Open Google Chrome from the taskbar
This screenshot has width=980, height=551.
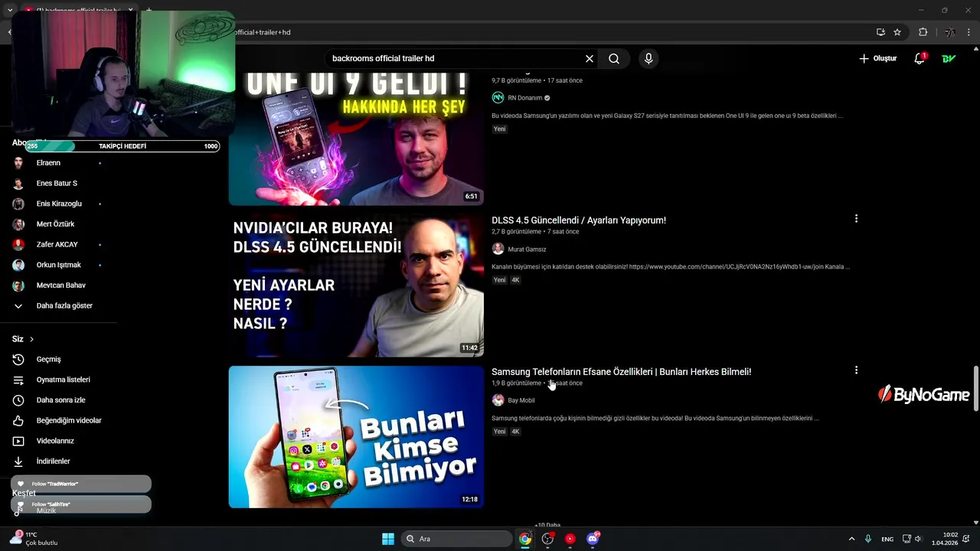(x=525, y=539)
